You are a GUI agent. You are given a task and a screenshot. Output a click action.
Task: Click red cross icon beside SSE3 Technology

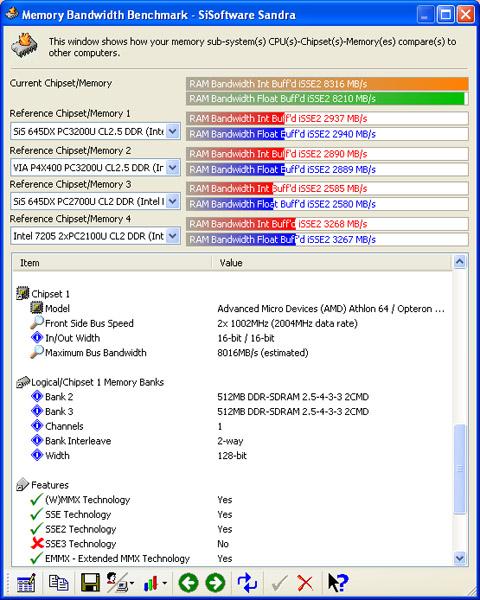coord(37,543)
